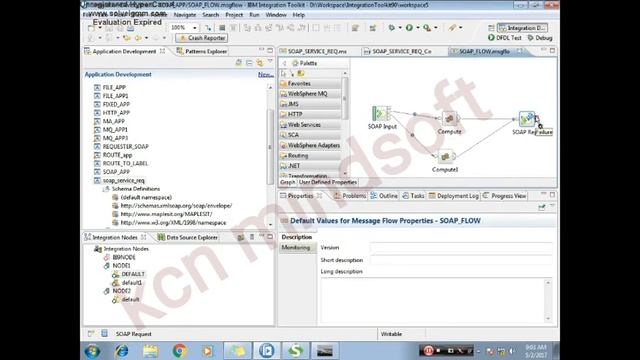Open the Tasks tab

[x=413, y=196]
